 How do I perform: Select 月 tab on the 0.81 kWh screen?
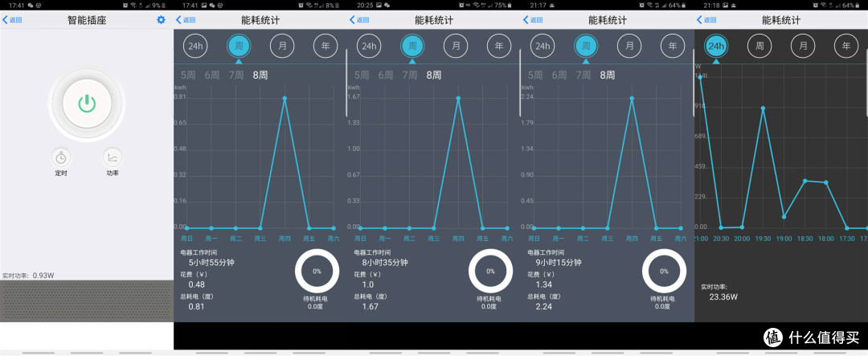tap(282, 46)
